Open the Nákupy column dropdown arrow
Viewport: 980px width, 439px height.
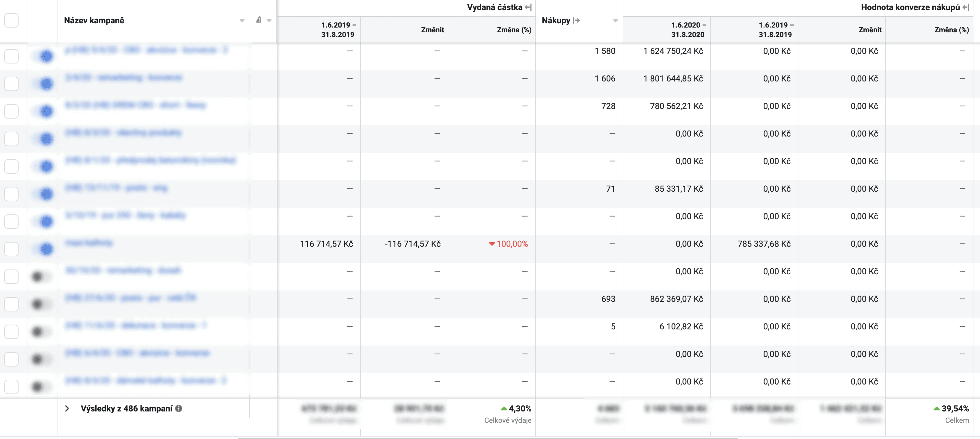[x=615, y=21]
